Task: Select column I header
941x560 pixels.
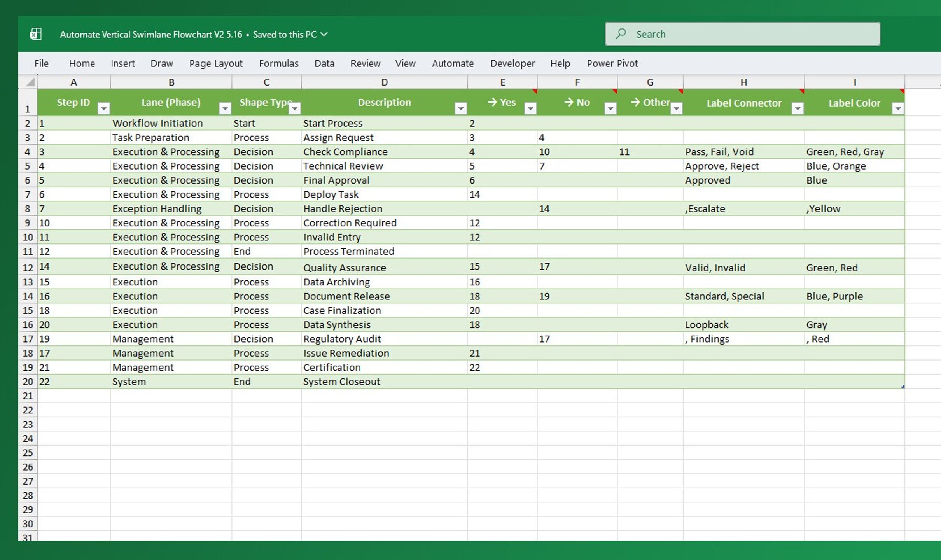Action: pos(855,82)
